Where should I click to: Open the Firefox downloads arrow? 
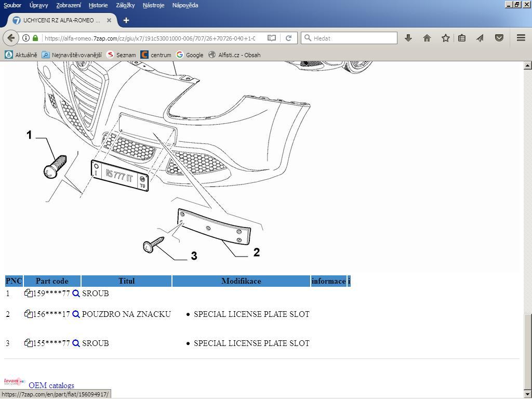tap(408, 38)
